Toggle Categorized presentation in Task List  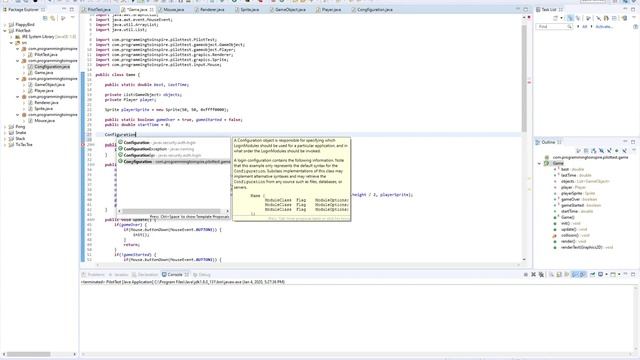pos(570,18)
